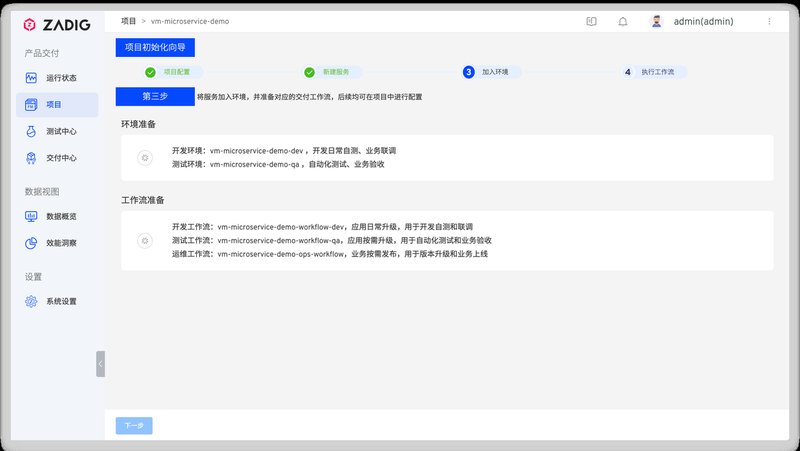800x451 pixels.
Task: Click the documentation book icon
Action: point(591,21)
